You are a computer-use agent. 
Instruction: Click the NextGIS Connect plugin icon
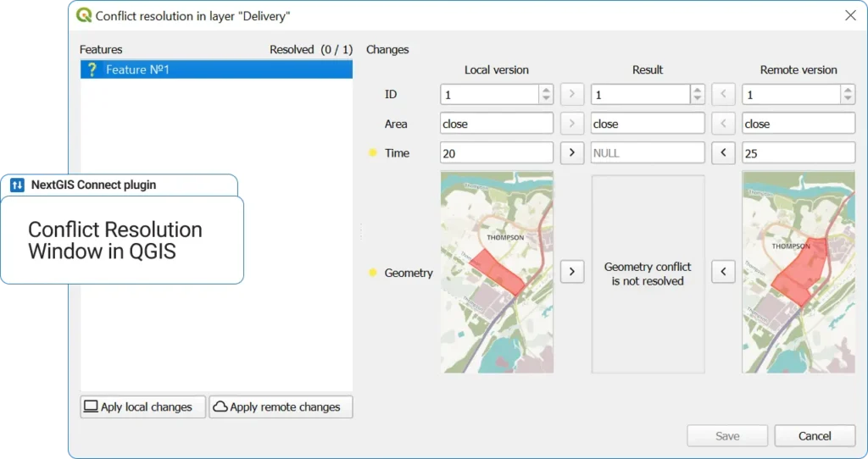coord(17,185)
